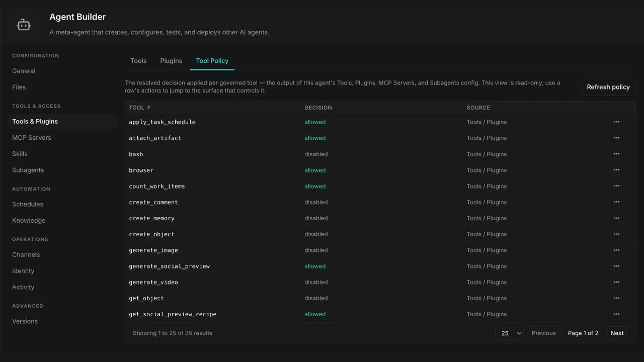Open actions menu for generate_video row
Screen dimensions: 644x362
616,283
